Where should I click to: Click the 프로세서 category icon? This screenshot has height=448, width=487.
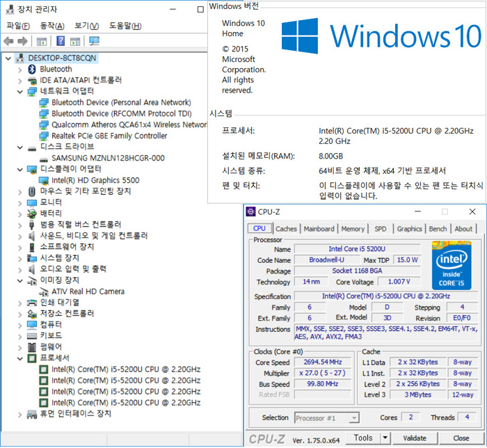pos(32,358)
